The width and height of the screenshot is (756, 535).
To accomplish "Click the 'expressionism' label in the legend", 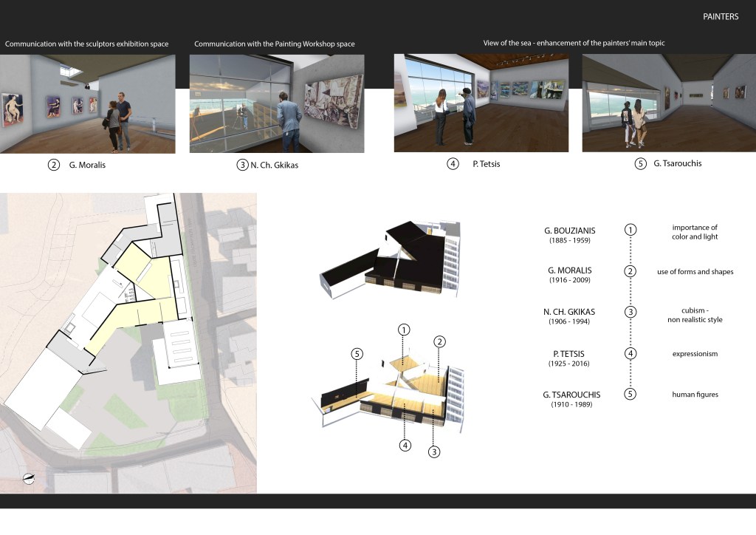I will [695, 354].
